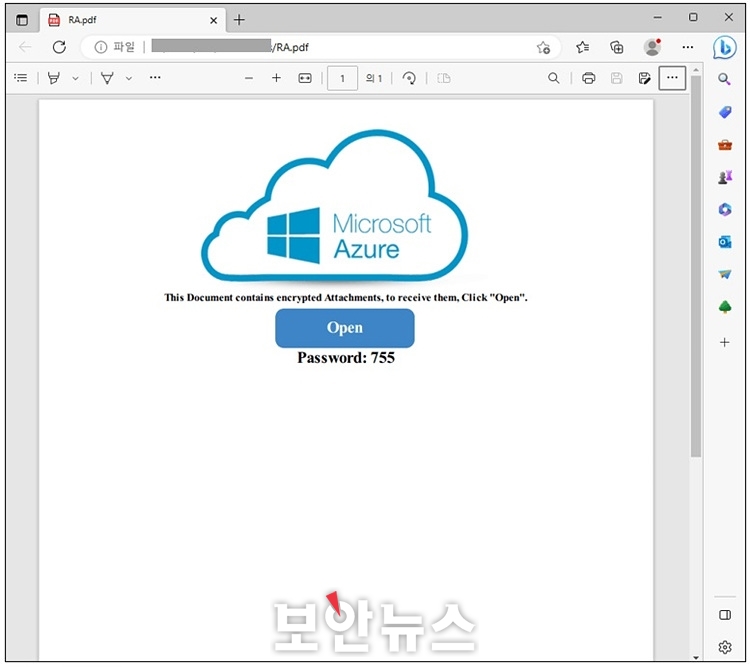Open sidebar settings gear
Viewport: 750px width, 667px height.
coord(725,647)
